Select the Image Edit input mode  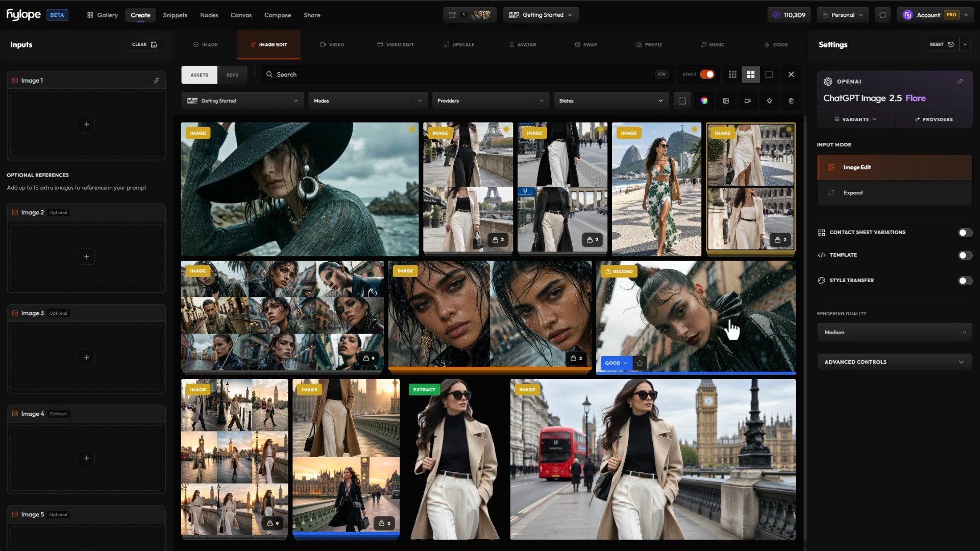pos(894,167)
